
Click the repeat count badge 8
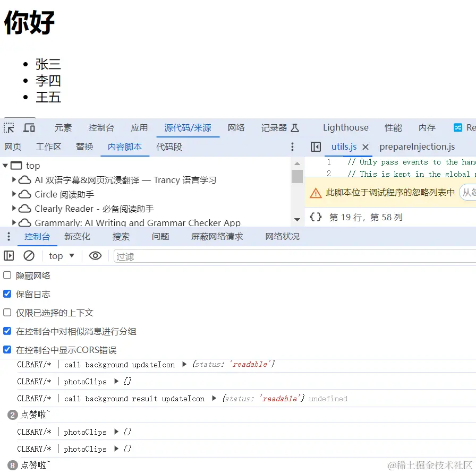click(x=12, y=465)
